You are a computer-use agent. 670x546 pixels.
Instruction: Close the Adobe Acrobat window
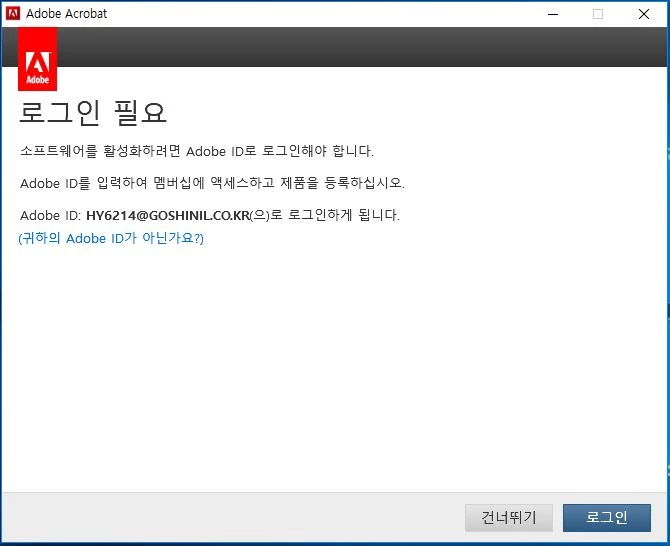pos(644,14)
